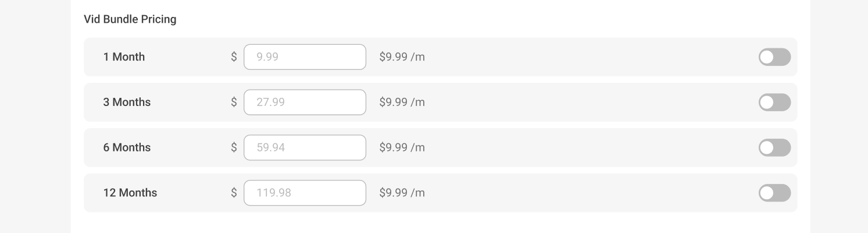Viewport: 868px width, 233px height.
Task: Click the dollar sign in the 6 Months row
Action: (x=234, y=148)
